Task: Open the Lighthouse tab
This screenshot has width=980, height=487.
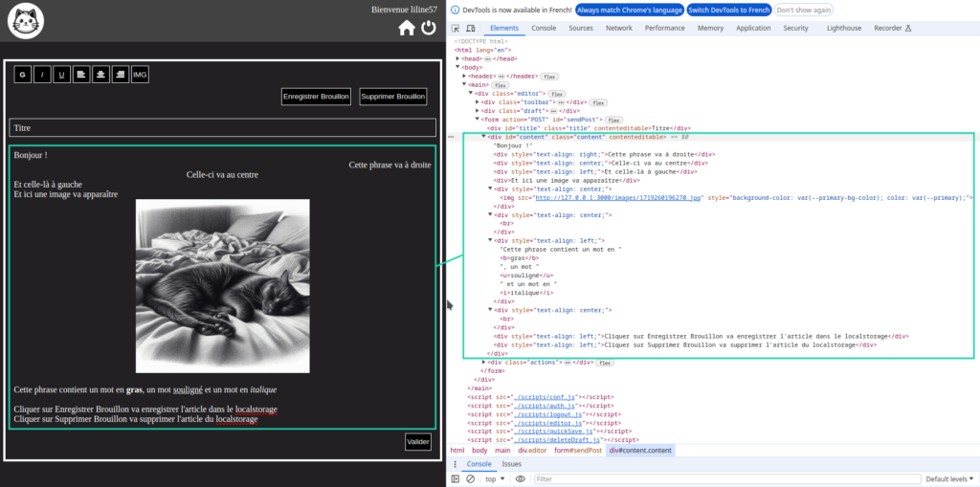Action: click(844, 28)
